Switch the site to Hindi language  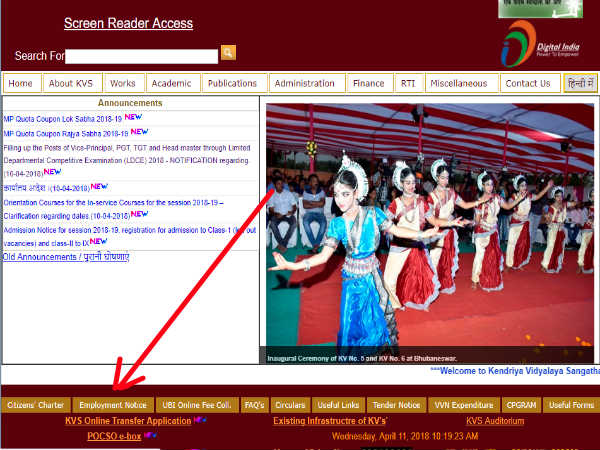[x=580, y=83]
